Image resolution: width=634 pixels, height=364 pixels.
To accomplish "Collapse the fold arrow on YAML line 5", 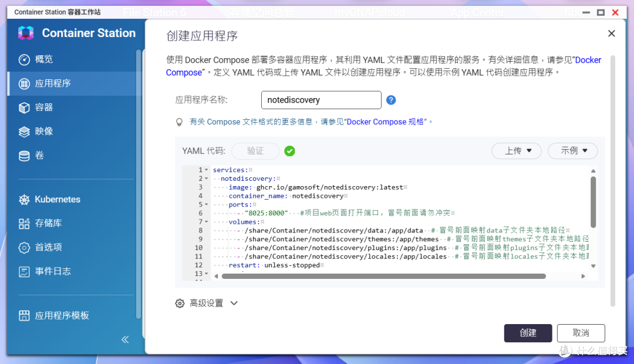I will point(206,204).
